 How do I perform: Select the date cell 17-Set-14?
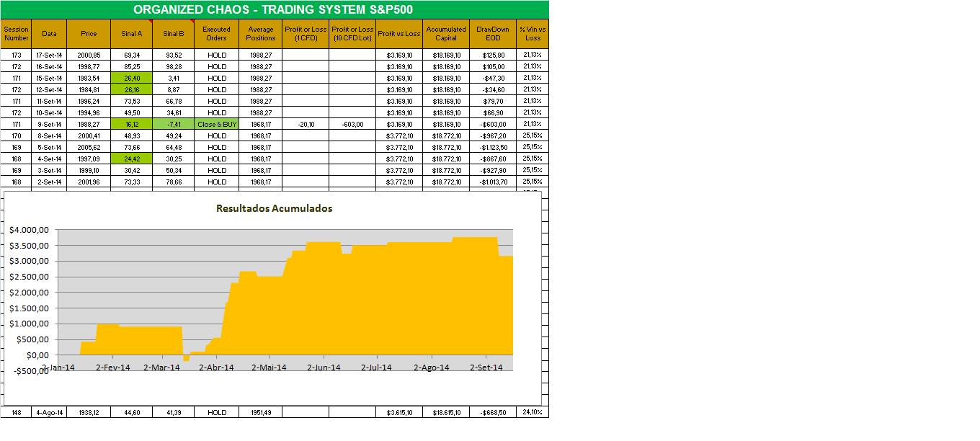coord(50,55)
